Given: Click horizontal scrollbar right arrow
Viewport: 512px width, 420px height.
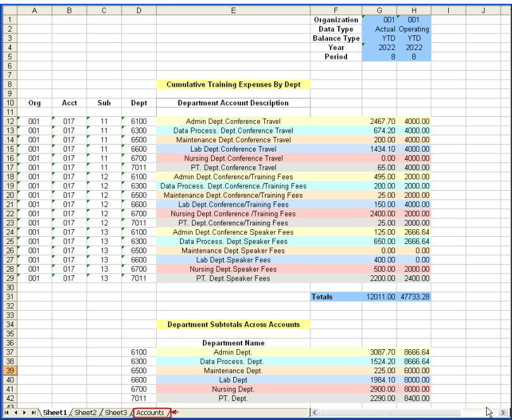Looking at the screenshot, I should (503, 413).
